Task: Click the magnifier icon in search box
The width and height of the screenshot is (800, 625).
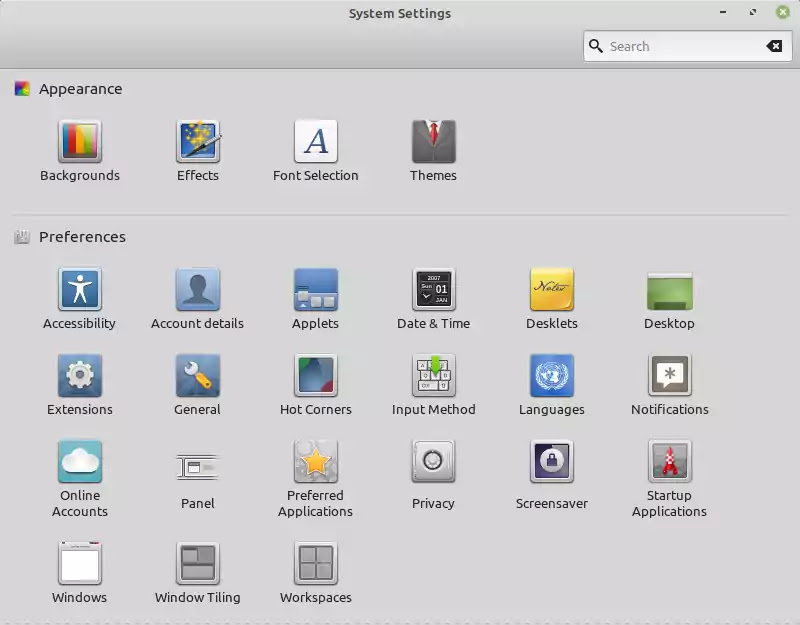Action: pyautogui.click(x=595, y=46)
